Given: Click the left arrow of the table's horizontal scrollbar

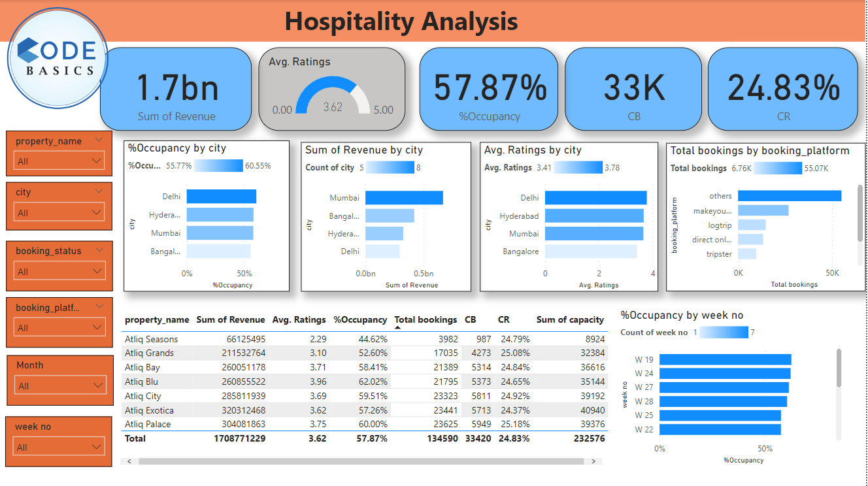Looking at the screenshot, I should (129, 461).
